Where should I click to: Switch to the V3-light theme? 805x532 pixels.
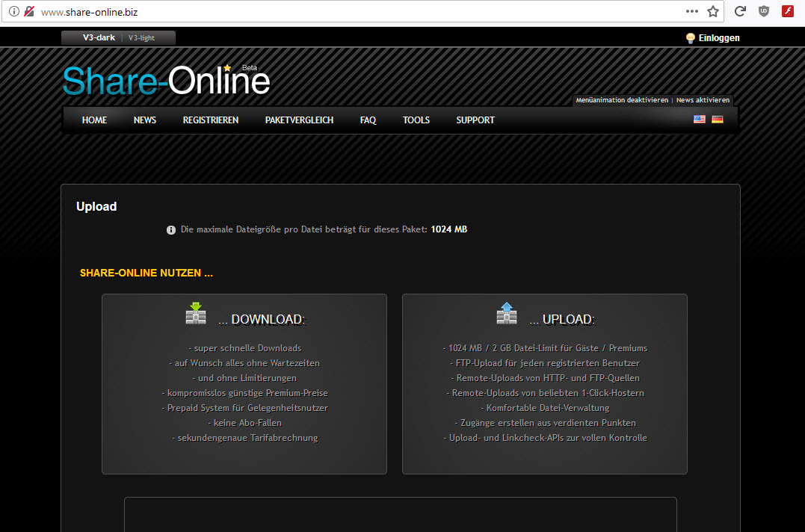coord(141,37)
